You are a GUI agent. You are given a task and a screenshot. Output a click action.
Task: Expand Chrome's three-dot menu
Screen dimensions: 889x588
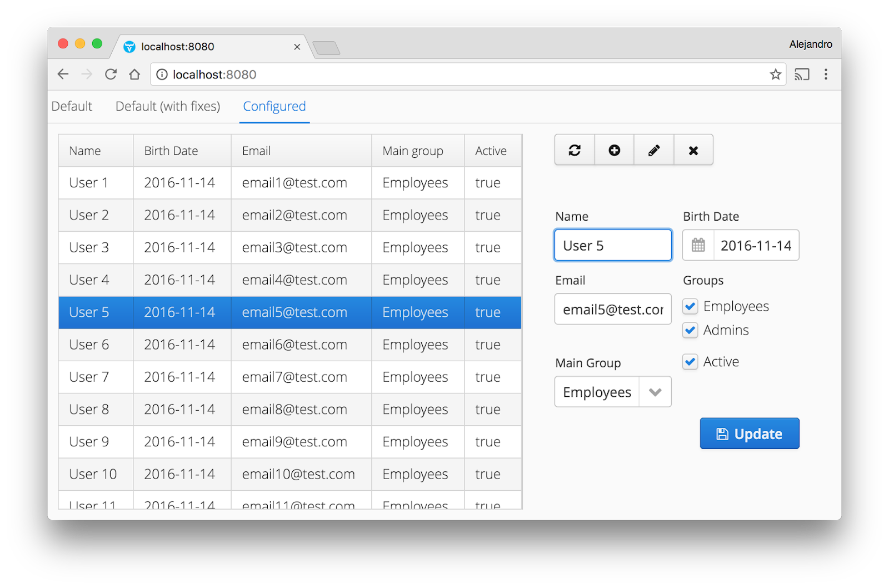[826, 74]
